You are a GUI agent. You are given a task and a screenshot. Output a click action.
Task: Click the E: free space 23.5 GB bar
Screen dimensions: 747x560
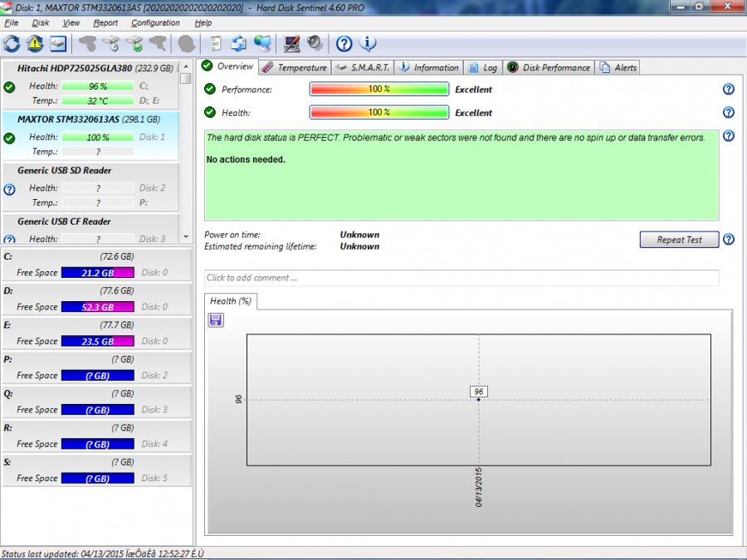[x=98, y=342]
